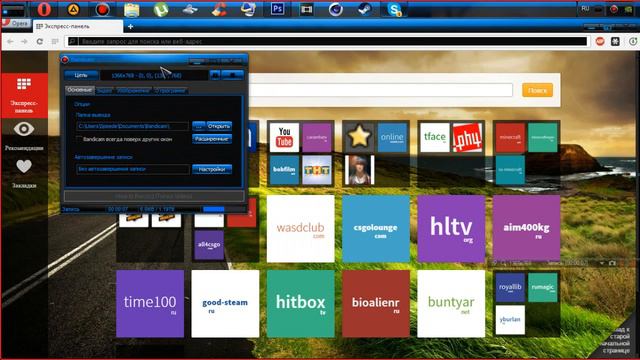Screen dimensions: 640x360
Task: Open AIMP player from the taskbar
Action: 73,9
